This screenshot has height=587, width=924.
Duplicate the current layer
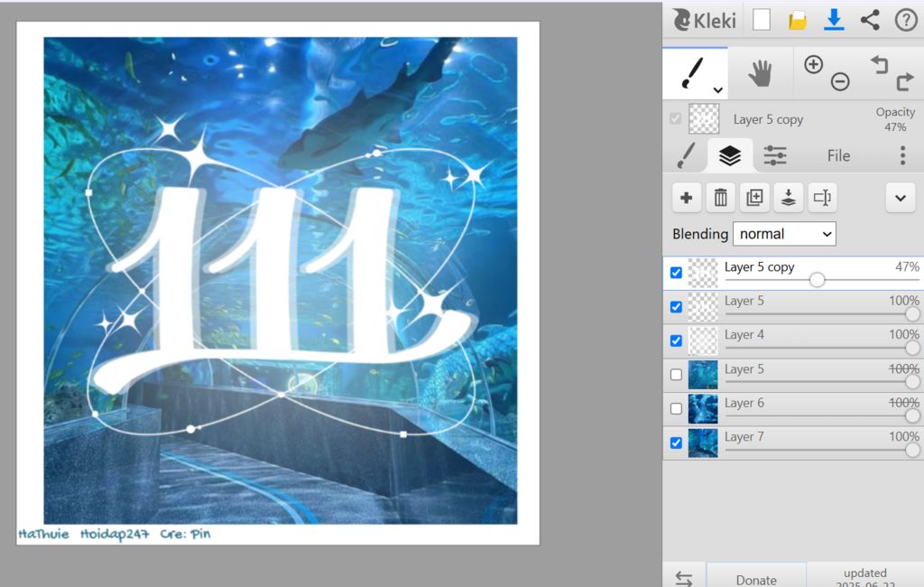click(754, 198)
